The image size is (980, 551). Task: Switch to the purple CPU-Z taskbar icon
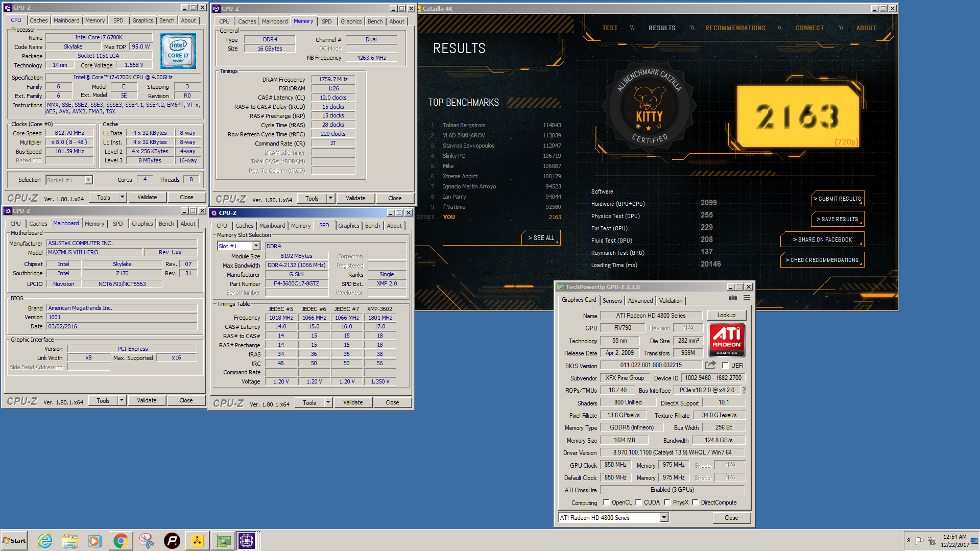click(x=247, y=541)
